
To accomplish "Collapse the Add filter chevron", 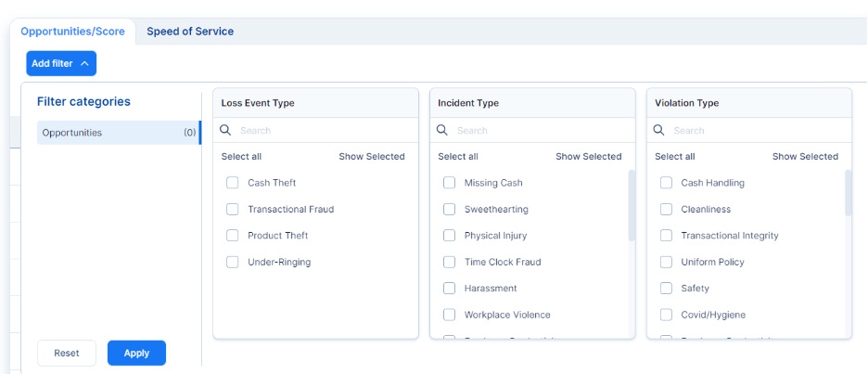I will coord(84,64).
